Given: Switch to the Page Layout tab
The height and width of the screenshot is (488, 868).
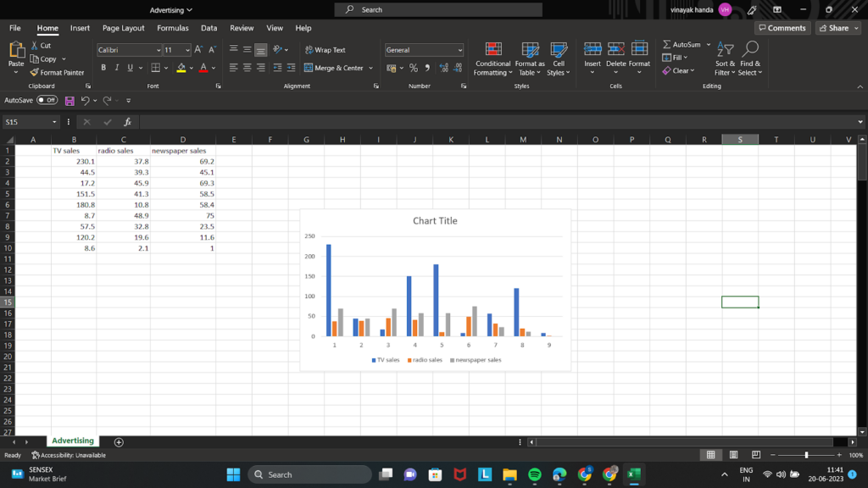Looking at the screenshot, I should click(x=123, y=28).
